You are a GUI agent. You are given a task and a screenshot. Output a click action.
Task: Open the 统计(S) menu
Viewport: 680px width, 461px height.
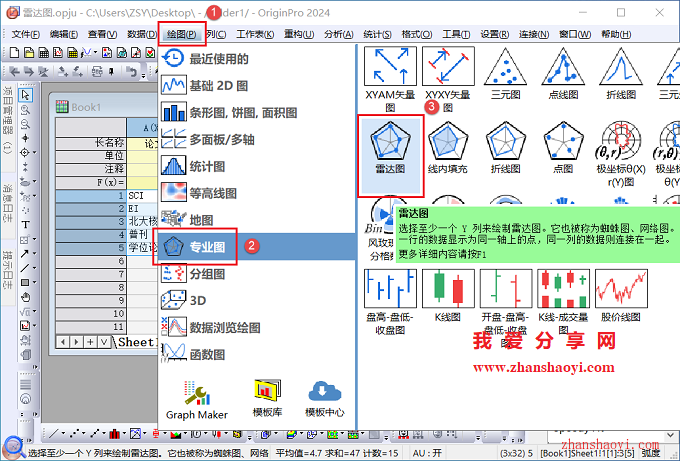click(377, 34)
